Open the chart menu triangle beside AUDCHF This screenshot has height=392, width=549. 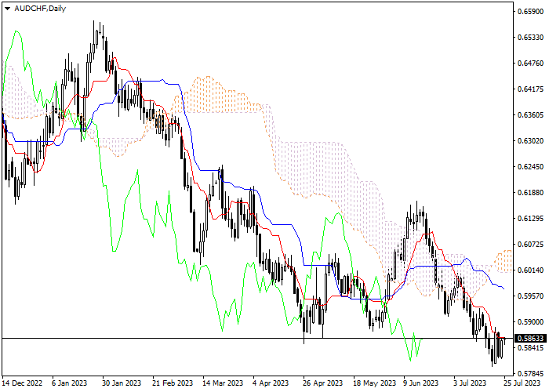(x=7, y=9)
